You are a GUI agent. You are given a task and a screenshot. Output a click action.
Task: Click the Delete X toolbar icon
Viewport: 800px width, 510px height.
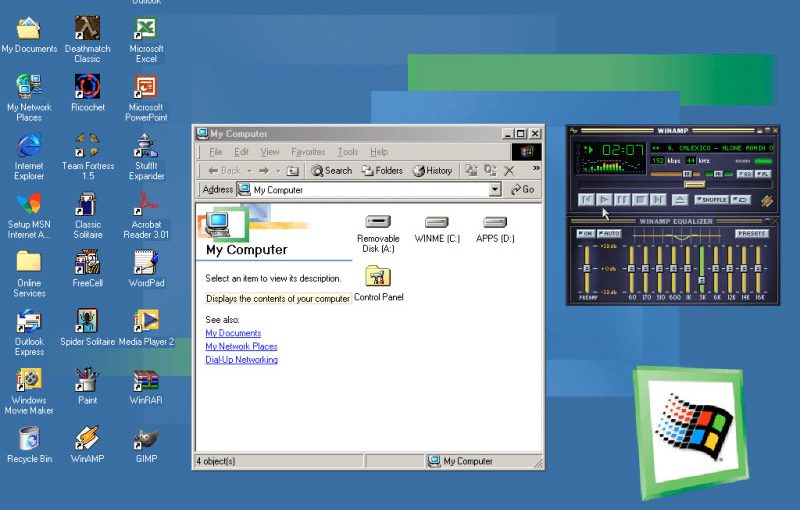(509, 171)
